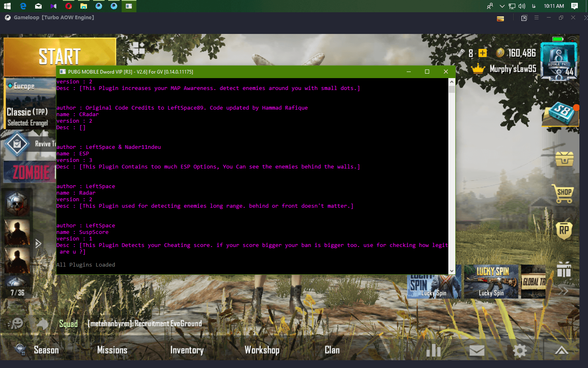The width and height of the screenshot is (588, 368).
Task: Click the "All Plugins Loaded" console line
Action: 86,265
